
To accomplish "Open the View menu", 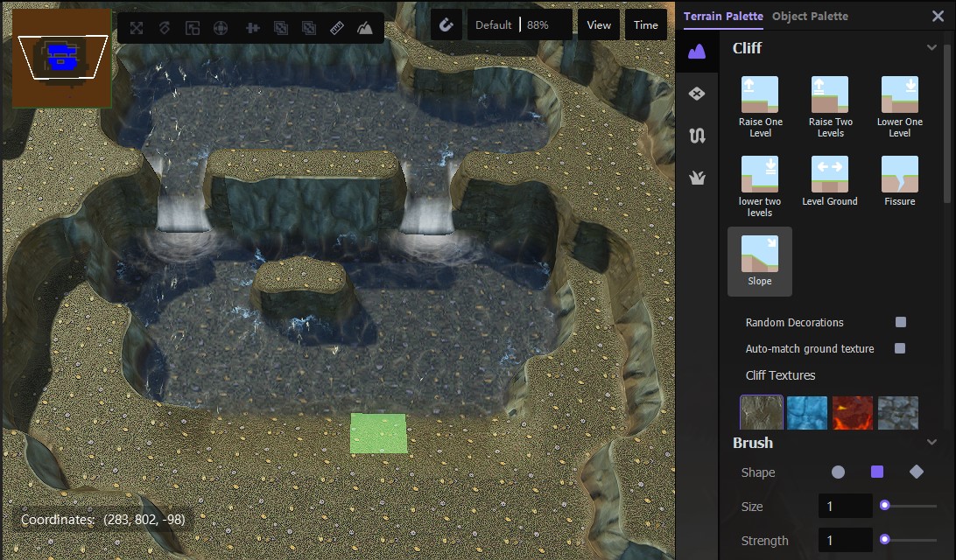I will 599,25.
